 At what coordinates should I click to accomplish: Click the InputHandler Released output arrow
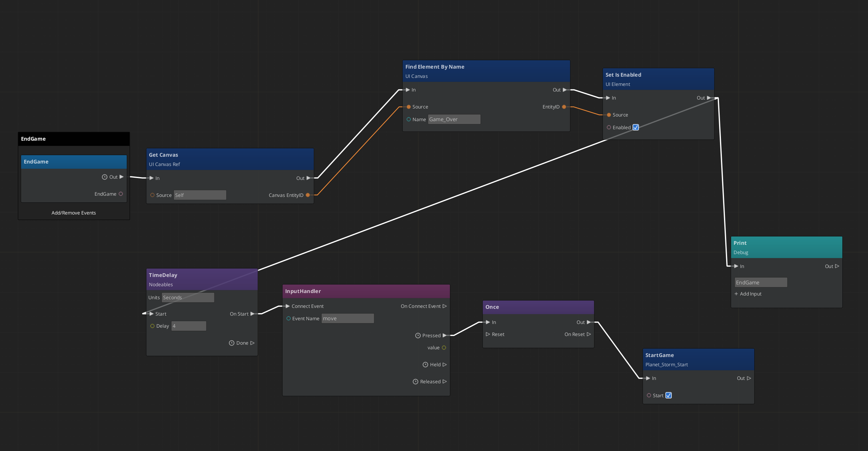[x=444, y=381]
